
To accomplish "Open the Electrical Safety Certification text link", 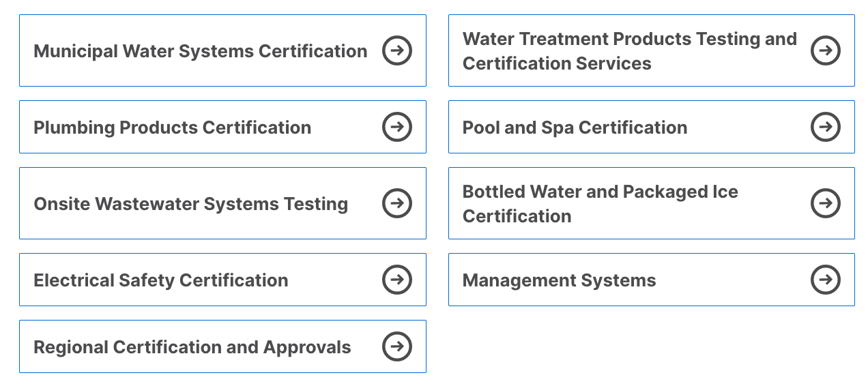I will coord(160,280).
